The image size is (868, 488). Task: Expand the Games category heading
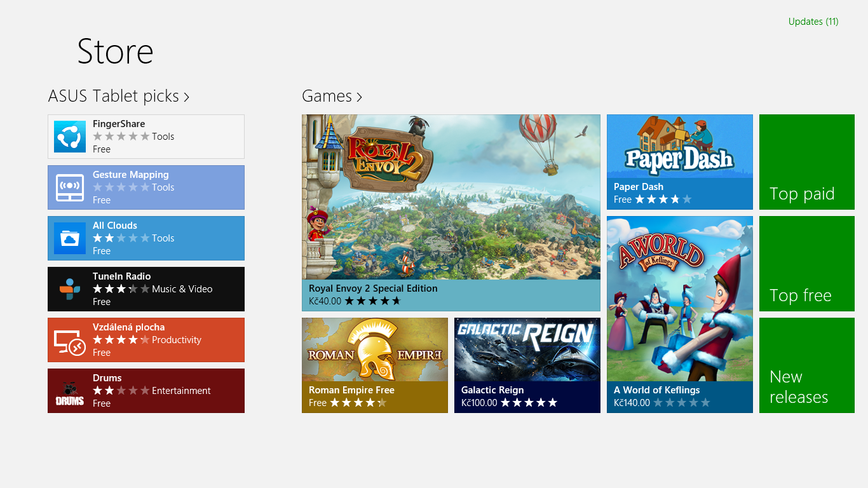point(332,96)
